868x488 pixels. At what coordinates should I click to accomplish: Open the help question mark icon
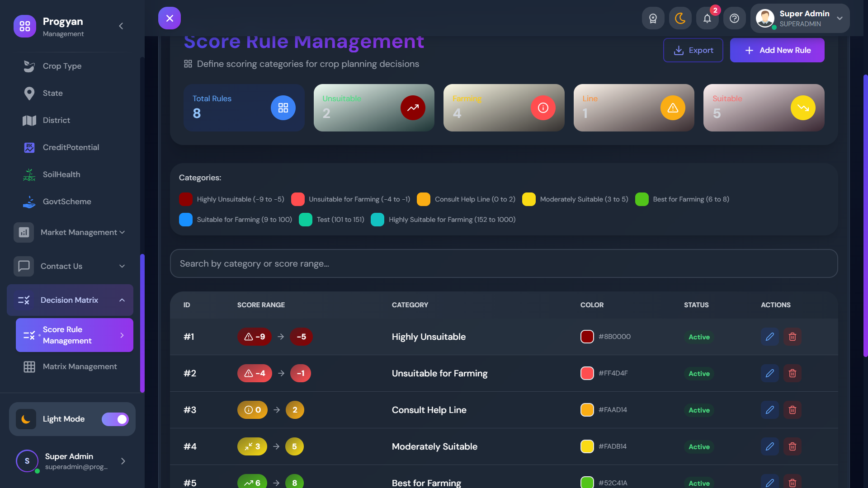click(x=734, y=19)
